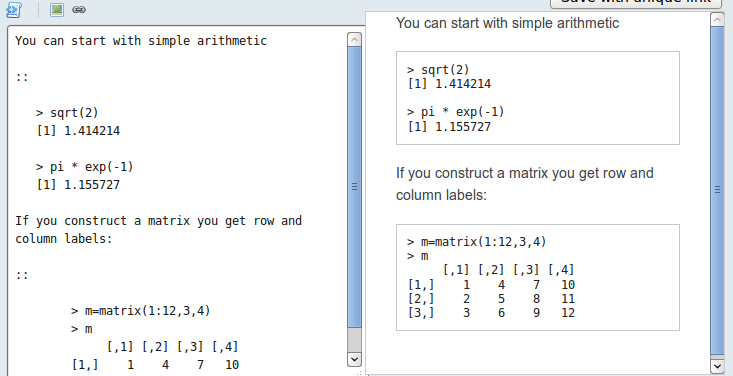Click the '> m' line in the editor
Image resolution: width=733 pixels, height=376 pixels.
coord(81,329)
